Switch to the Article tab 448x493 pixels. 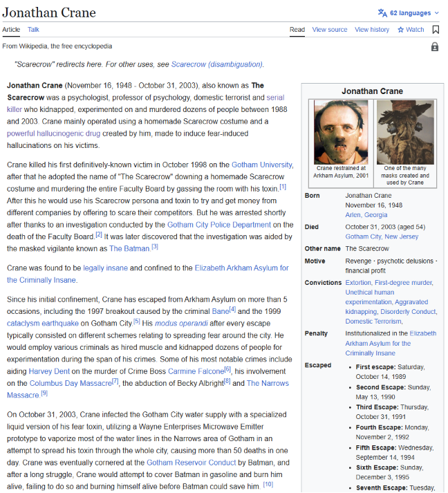point(11,30)
